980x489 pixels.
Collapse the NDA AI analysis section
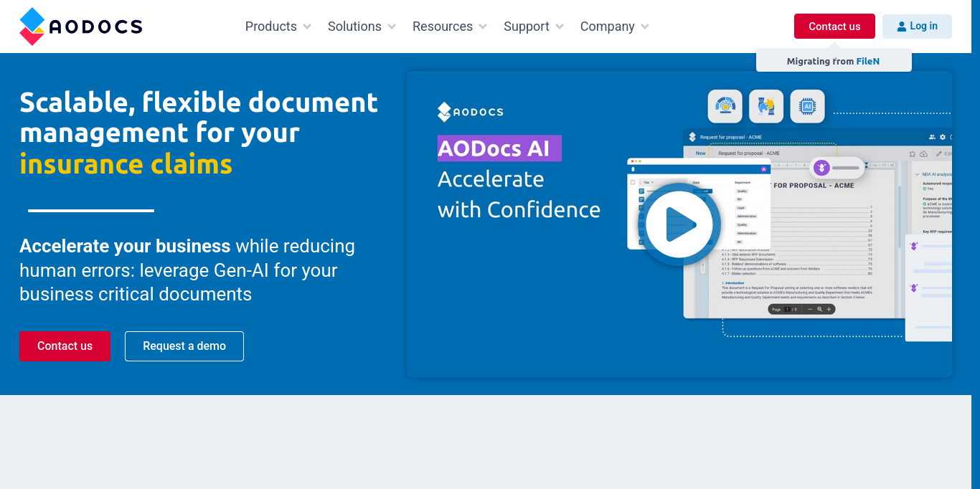[x=916, y=174]
